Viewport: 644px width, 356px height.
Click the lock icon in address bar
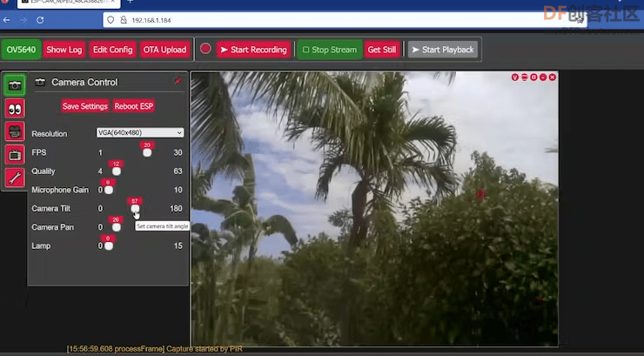[124, 20]
